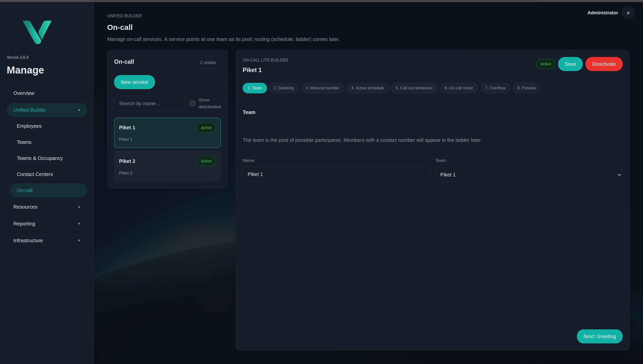Image resolution: width=643 pixels, height=364 pixels.
Task: Expand the Infrastructure menu section
Action: coord(47,240)
